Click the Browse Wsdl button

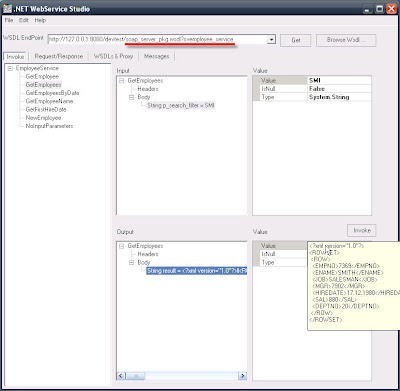pyautogui.click(x=346, y=40)
